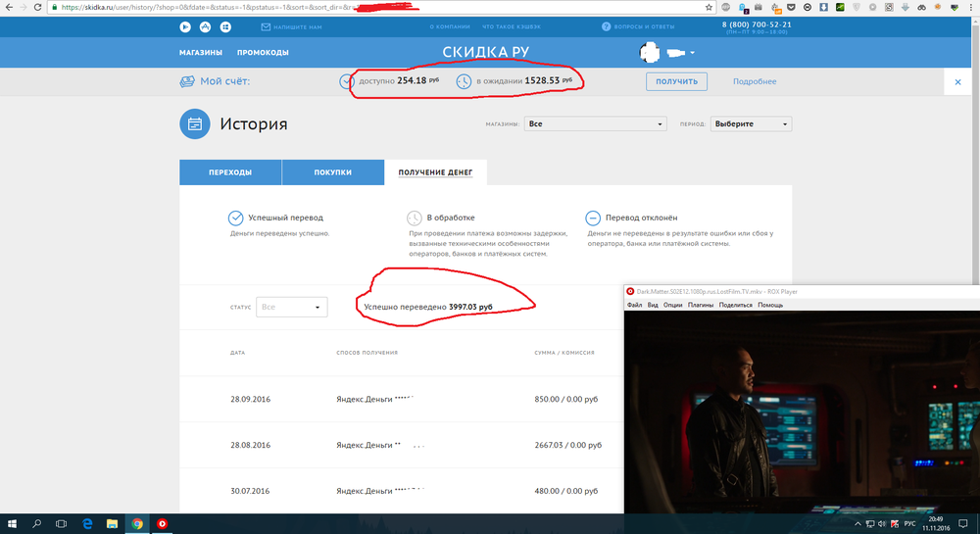Image resolution: width=980 pixels, height=534 pixels.
Task: Click the РУС language indicator
Action: pyautogui.click(x=909, y=524)
